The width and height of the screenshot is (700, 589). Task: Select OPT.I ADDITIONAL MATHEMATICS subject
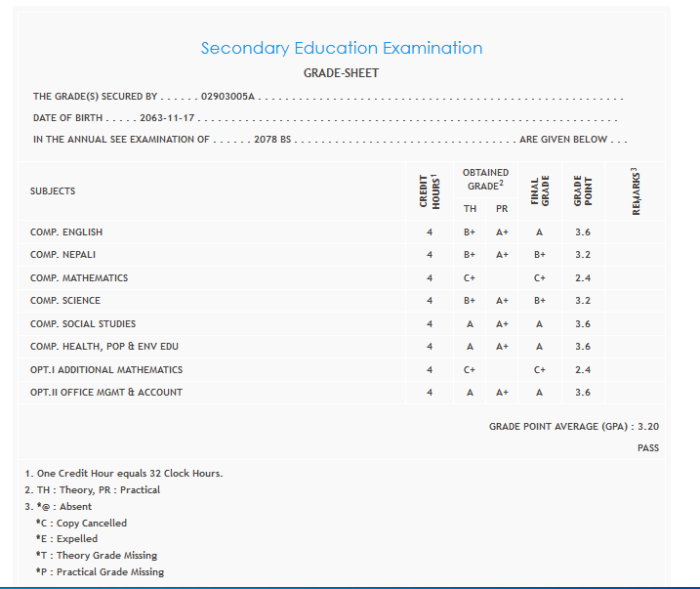pos(106,370)
